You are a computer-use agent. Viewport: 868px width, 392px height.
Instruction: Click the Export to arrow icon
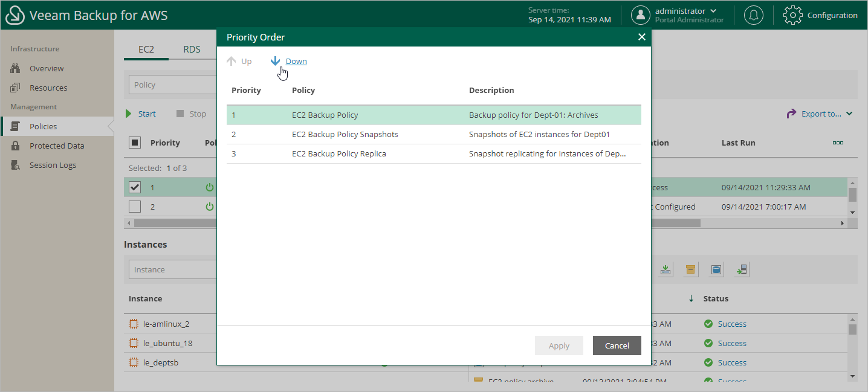pos(791,114)
